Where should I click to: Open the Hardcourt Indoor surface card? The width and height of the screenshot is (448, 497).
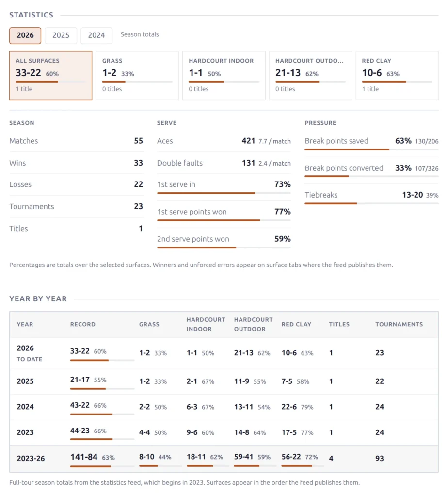point(224,76)
